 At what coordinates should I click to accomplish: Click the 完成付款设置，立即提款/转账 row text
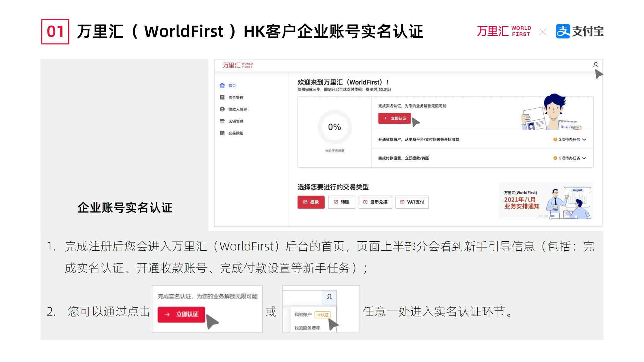point(403,158)
